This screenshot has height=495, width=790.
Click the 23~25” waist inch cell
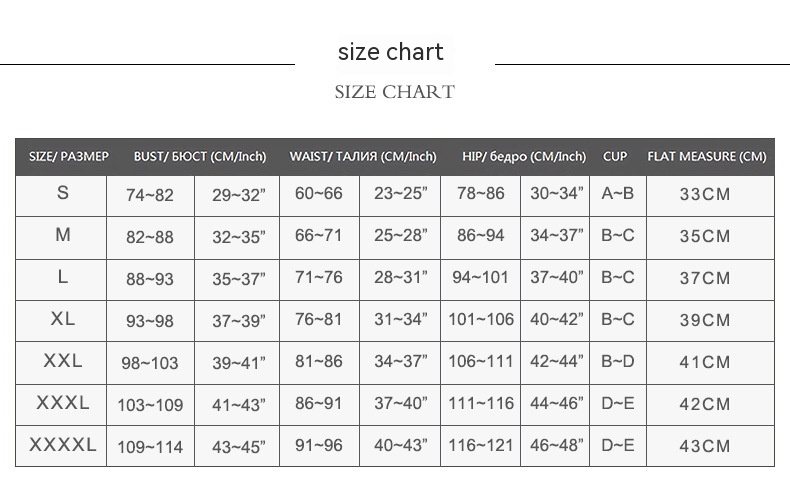401,194
